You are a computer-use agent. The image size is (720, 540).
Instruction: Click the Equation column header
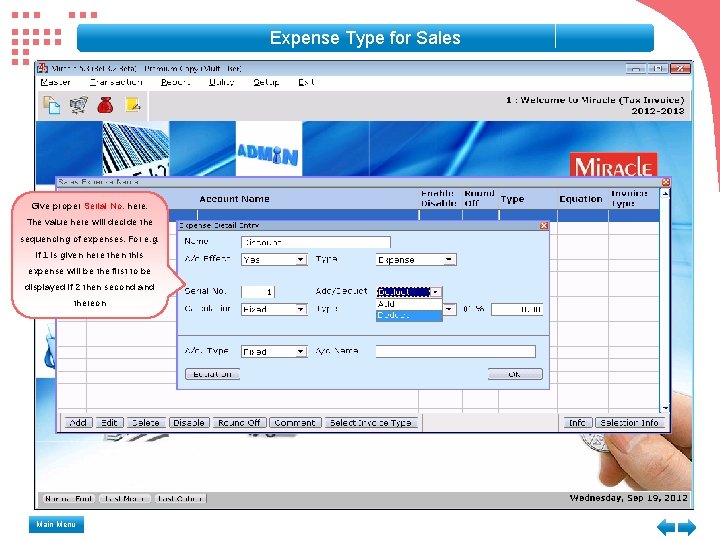click(x=581, y=199)
